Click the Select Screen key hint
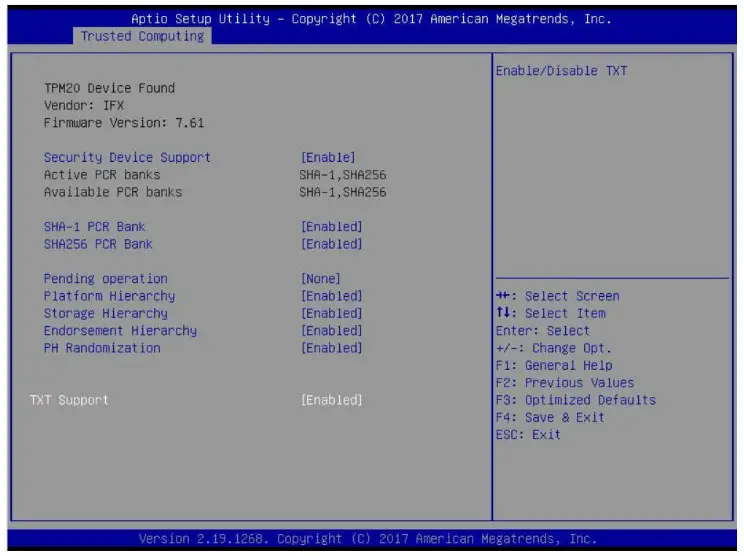Image resolution: width=744 pixels, height=556 pixels. [558, 297]
